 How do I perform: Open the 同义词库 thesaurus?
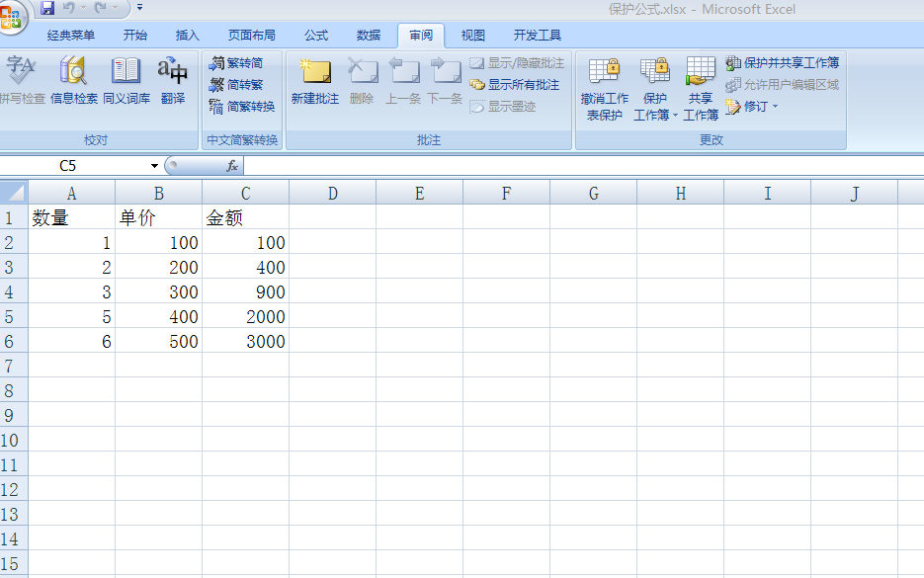(x=126, y=80)
